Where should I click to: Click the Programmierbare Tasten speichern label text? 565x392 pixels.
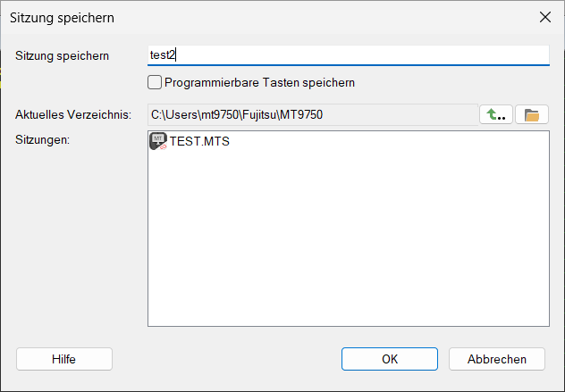260,83
